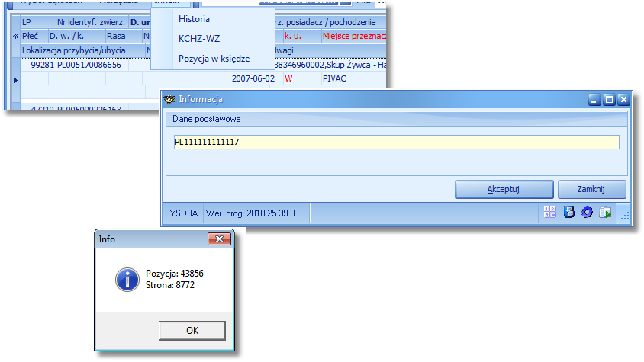Click the Nr identyf. zwierz. column header
Image resolution: width=644 pixels, height=362 pixels.
point(92,22)
